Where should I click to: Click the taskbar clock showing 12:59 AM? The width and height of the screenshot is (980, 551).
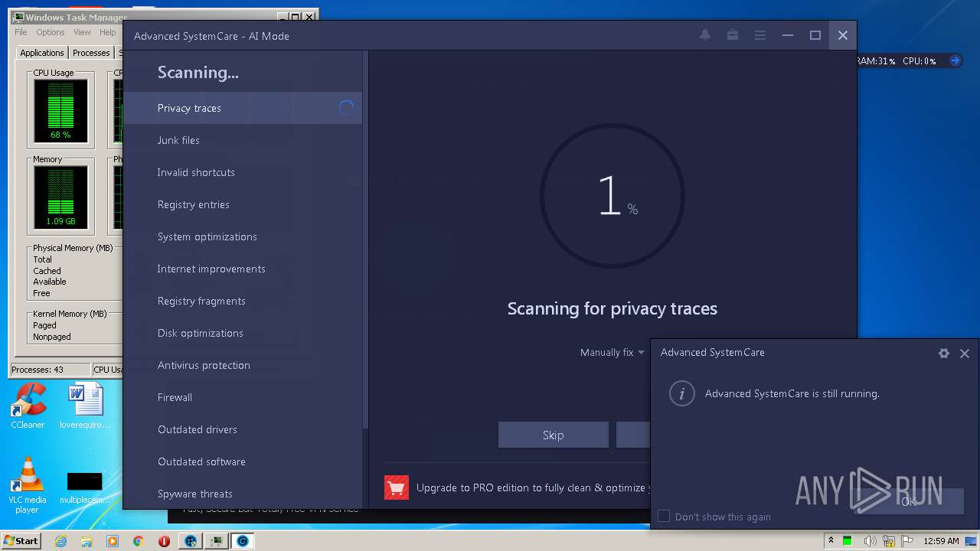[941, 541]
